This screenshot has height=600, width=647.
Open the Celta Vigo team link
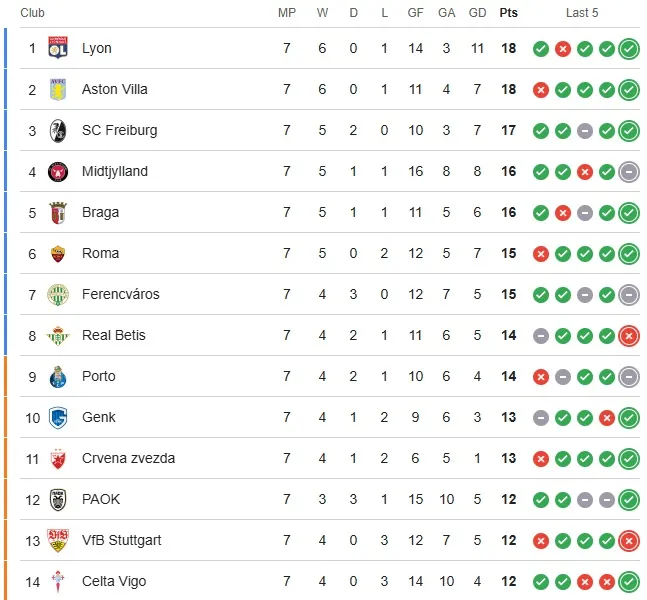pyautogui.click(x=114, y=581)
